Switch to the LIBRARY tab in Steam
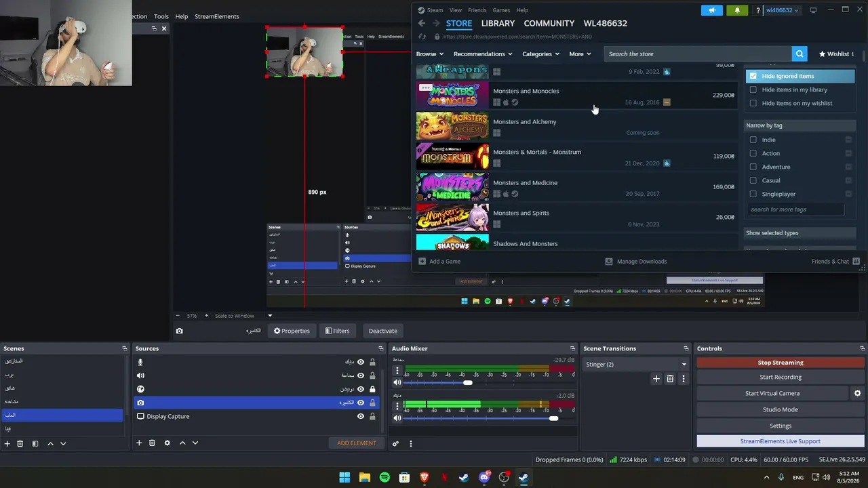This screenshot has height=488, width=868. pos(498,23)
